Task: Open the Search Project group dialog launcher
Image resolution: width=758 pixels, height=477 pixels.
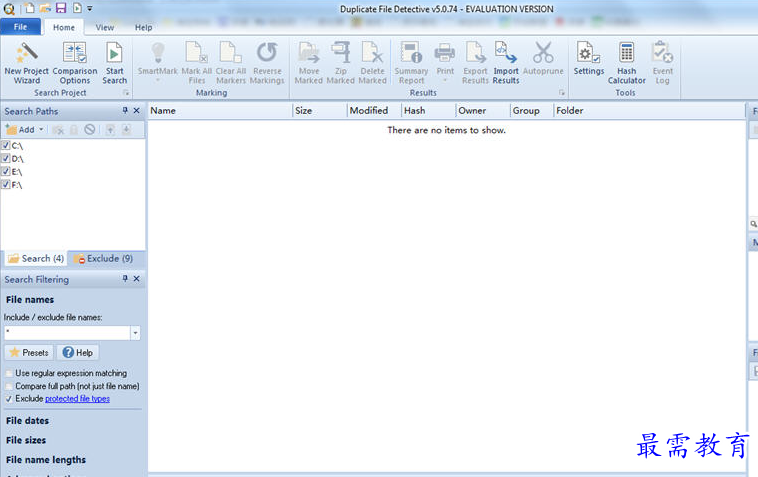Action: point(126,93)
